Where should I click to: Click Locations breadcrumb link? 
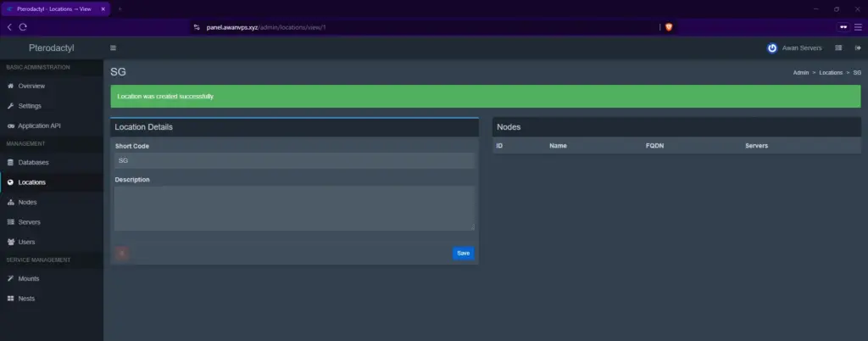click(x=831, y=72)
